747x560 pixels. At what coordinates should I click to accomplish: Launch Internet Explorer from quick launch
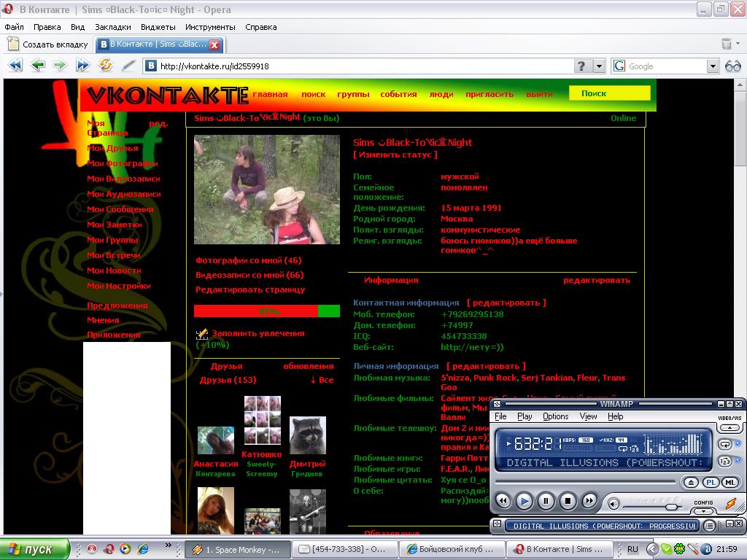pos(142,549)
